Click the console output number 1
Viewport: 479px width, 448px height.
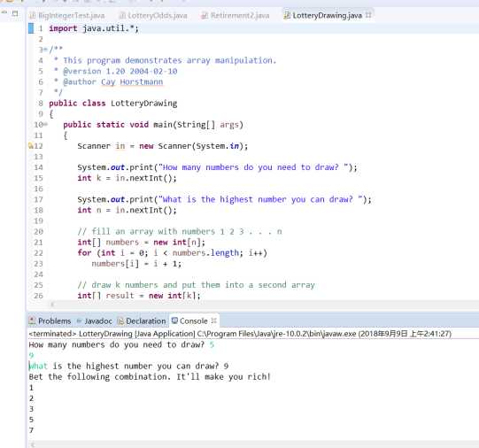click(x=31, y=388)
